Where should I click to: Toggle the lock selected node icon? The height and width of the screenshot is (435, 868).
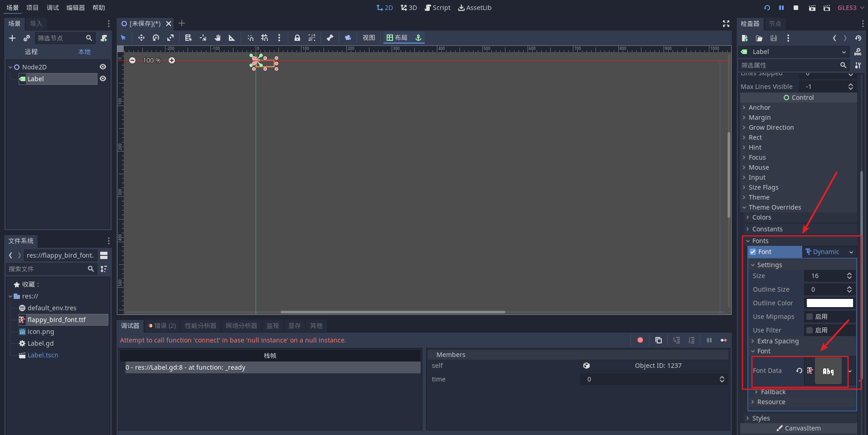point(297,38)
